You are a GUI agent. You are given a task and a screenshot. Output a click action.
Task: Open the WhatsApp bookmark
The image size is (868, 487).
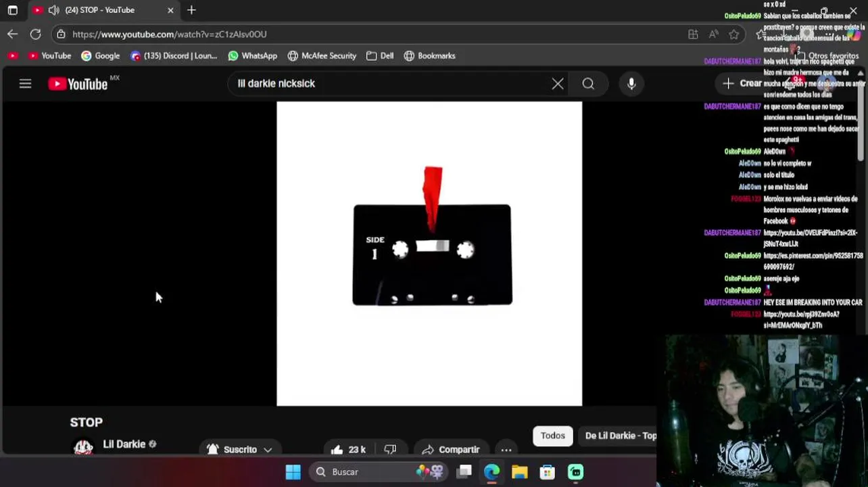point(253,56)
